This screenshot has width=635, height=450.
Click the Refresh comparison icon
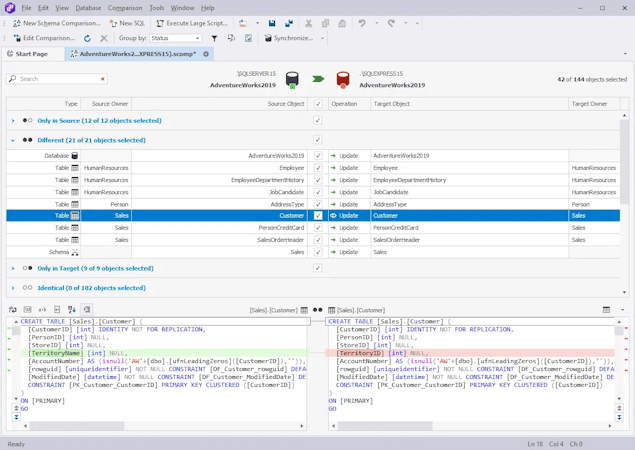point(87,39)
